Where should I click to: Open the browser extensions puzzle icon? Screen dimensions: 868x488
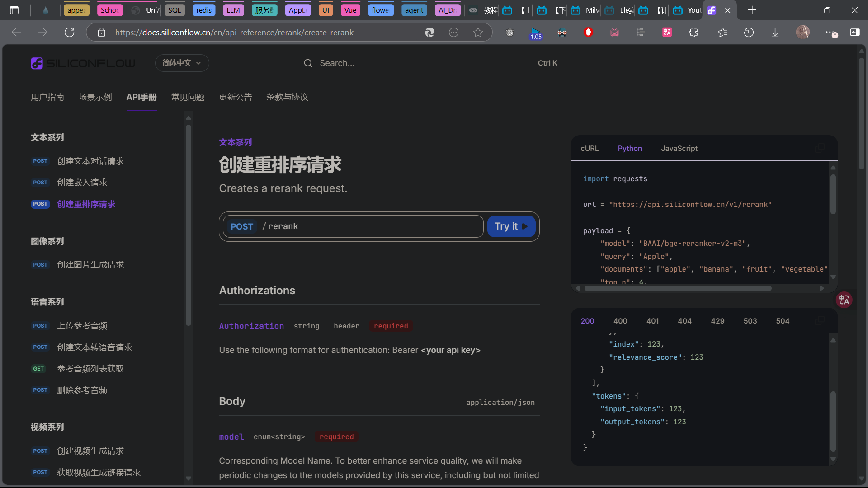(x=693, y=32)
